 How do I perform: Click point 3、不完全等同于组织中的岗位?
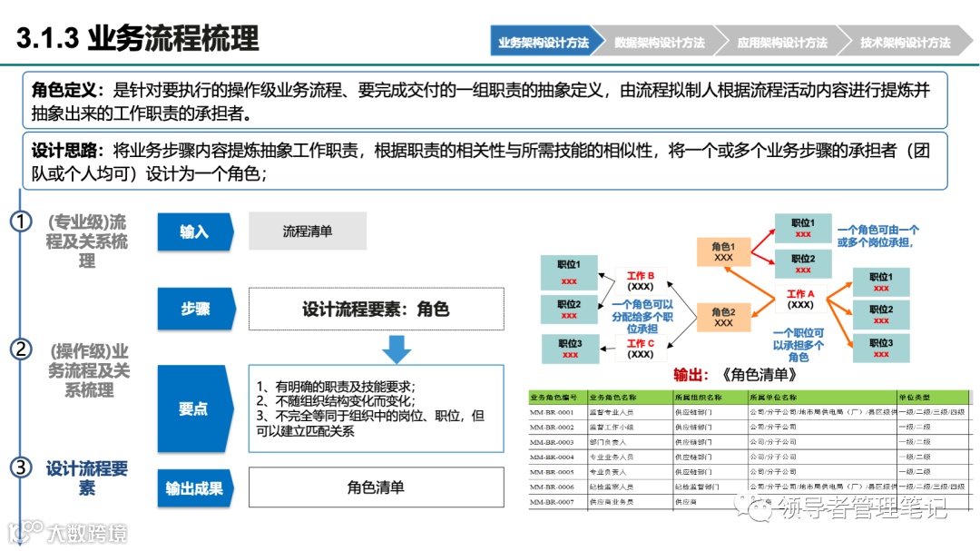point(370,423)
